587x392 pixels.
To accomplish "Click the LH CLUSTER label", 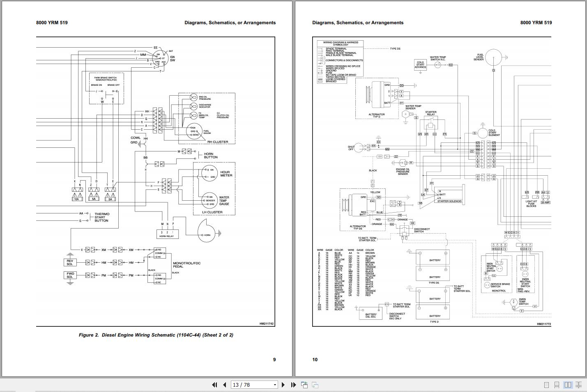I will point(212,212).
